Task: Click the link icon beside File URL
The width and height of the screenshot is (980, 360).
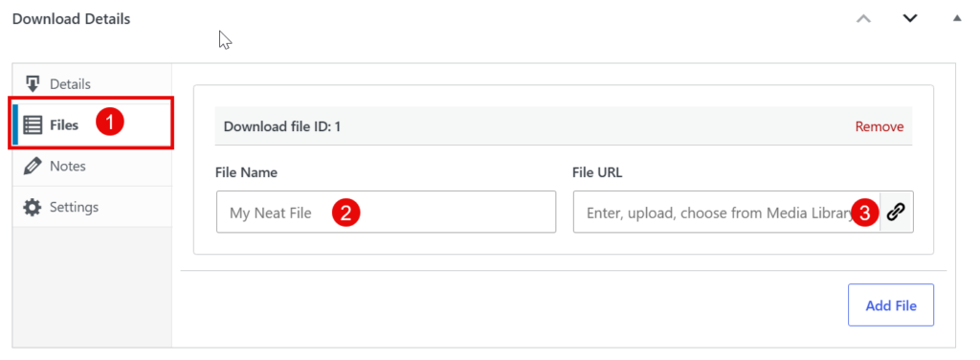Action: [x=896, y=212]
